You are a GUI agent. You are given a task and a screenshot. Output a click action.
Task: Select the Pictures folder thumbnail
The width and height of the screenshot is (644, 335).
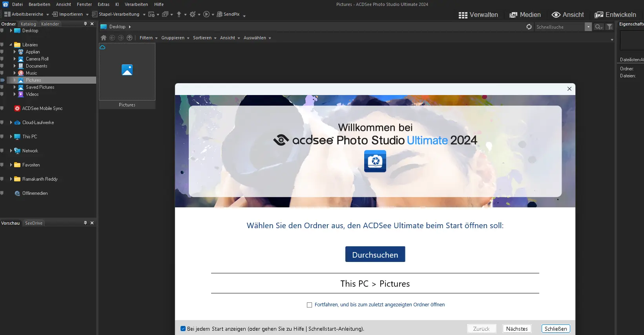[x=127, y=76]
